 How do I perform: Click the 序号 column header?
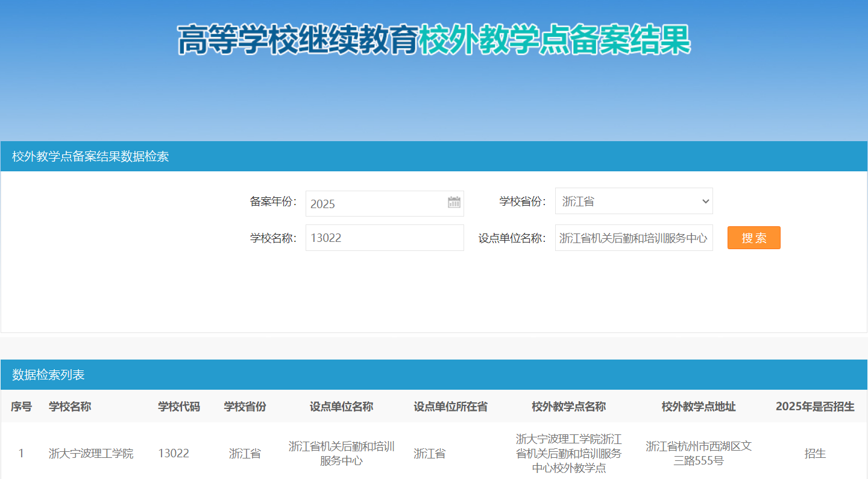pos(21,407)
